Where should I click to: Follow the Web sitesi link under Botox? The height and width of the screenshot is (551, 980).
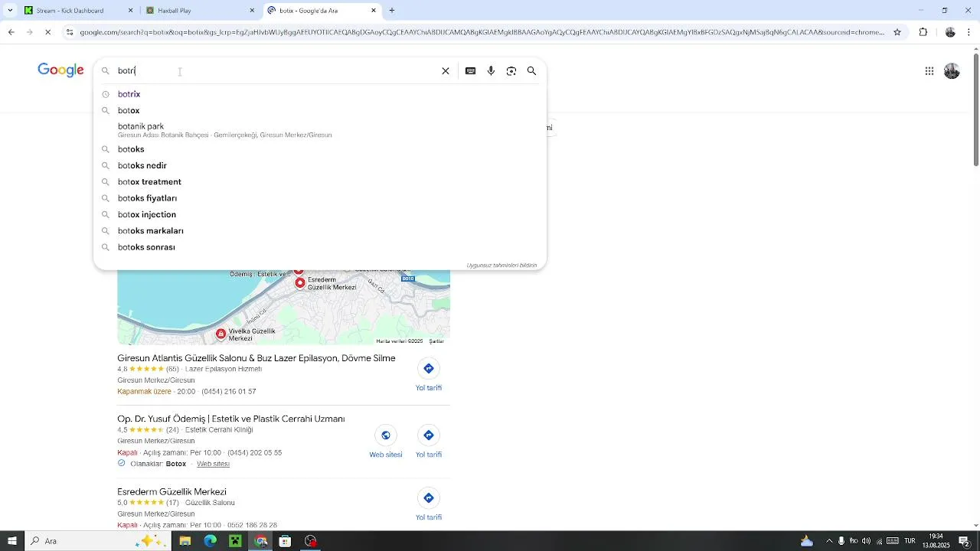(213, 464)
